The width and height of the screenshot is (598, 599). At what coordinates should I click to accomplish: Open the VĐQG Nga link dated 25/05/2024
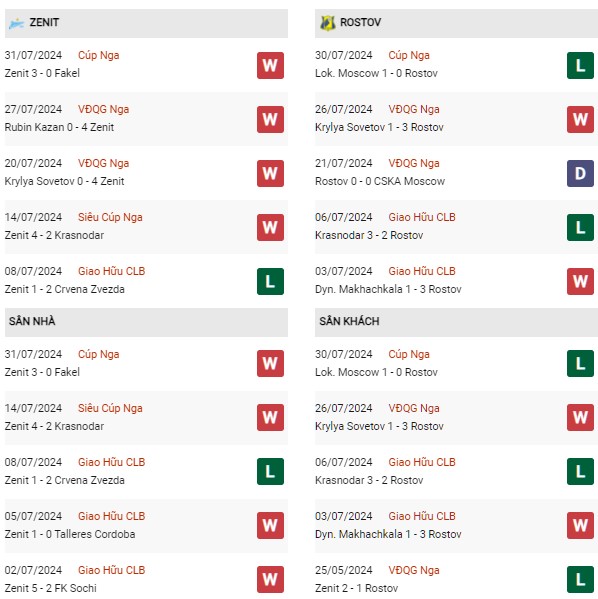click(x=414, y=570)
